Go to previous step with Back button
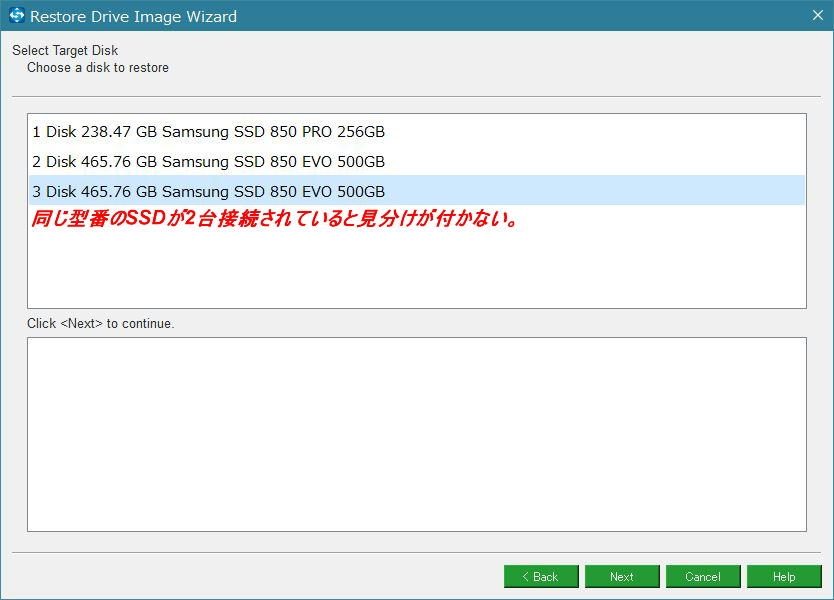 tap(541, 577)
